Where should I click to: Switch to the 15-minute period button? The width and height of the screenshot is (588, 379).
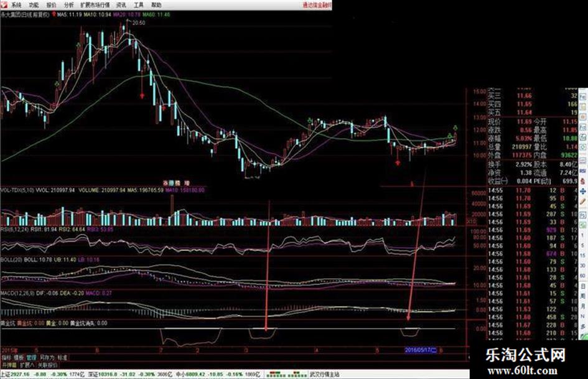[583, 255]
